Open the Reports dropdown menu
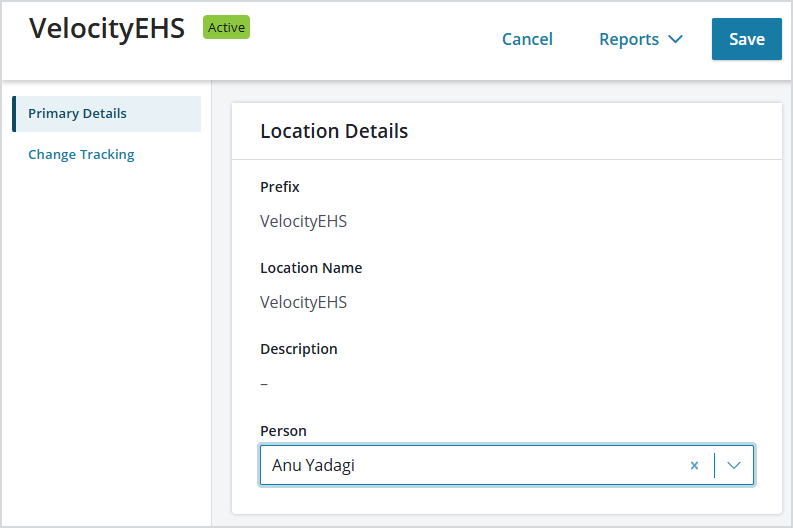 coord(641,39)
